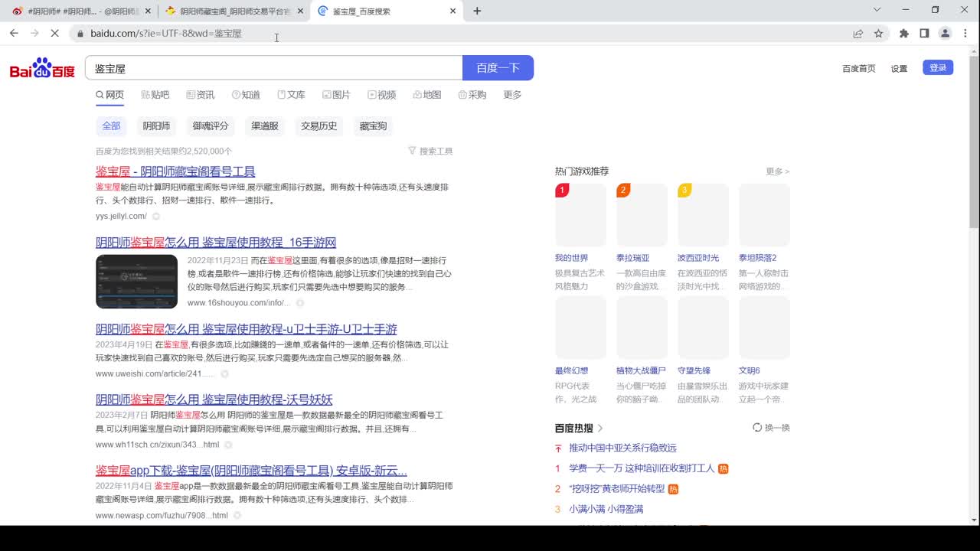Viewport: 980px width, 551px height.
Task: Close the 鉴宝屋_百度搜索 tab
Action: [452, 11]
